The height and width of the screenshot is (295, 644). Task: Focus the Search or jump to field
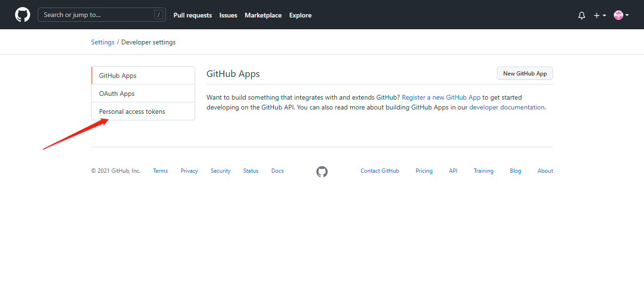102,15
